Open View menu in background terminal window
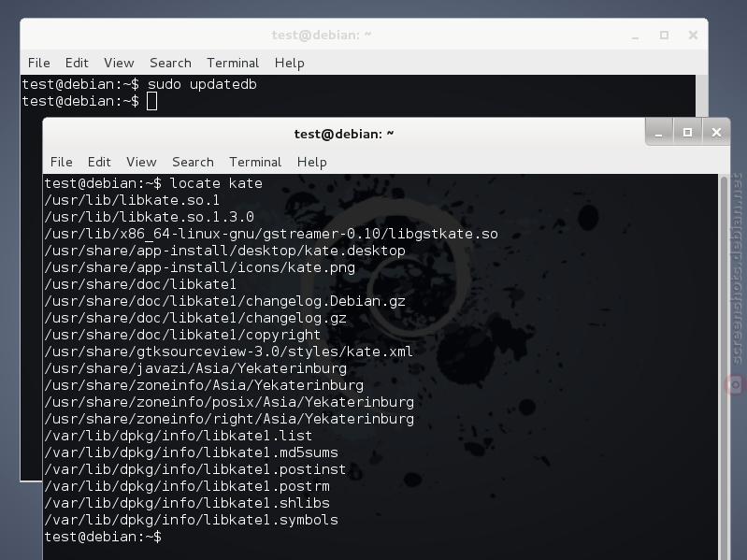 click(x=119, y=63)
